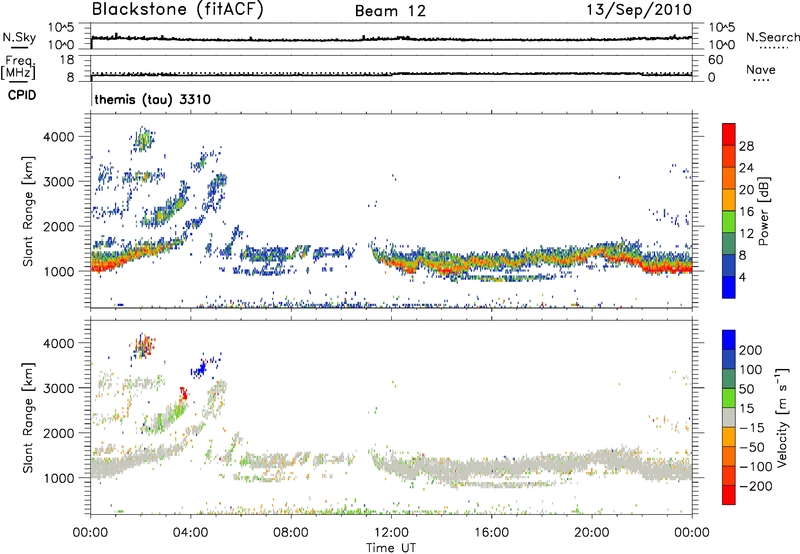Viewport: 800px width, 554px height.
Task: Click the "Slant Range [km]" label on the power panel
Action: click(28, 211)
